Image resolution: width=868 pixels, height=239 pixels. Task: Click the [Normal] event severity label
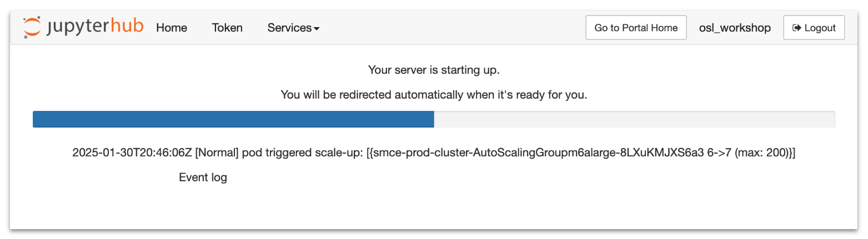(217, 153)
